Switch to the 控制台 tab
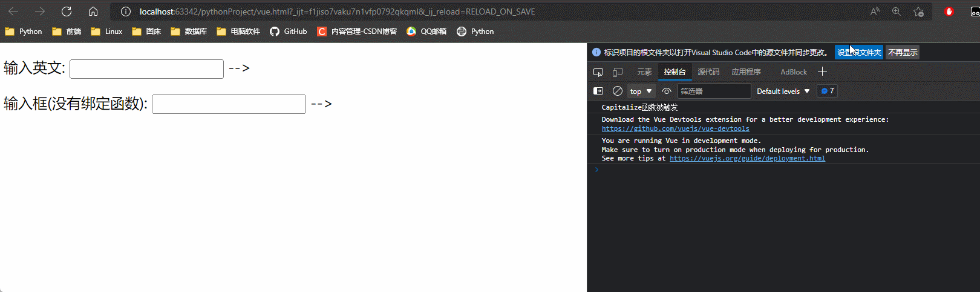This screenshot has height=292, width=980. pos(675,72)
